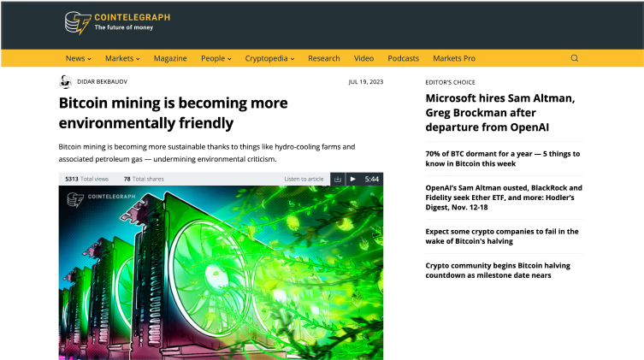Viewport: 644px width, 360px height.
Task: Expand the Cryptopedia dropdown menu
Action: tap(269, 58)
